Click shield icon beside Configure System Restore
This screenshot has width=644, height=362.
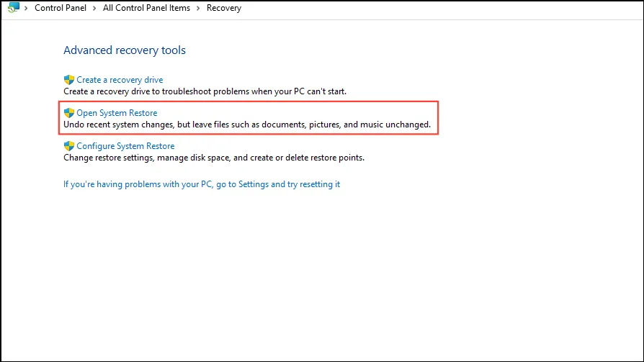pos(69,146)
